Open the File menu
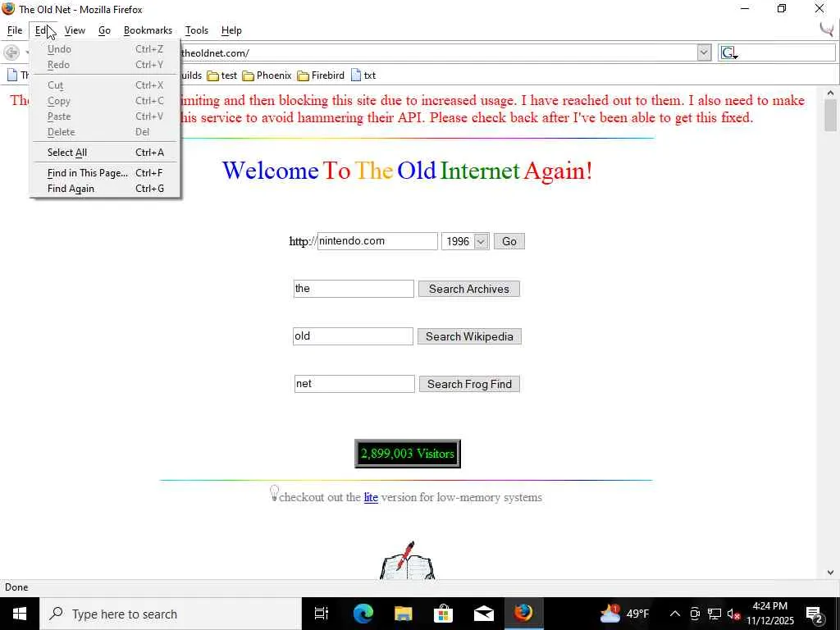The height and width of the screenshot is (630, 840). click(15, 30)
